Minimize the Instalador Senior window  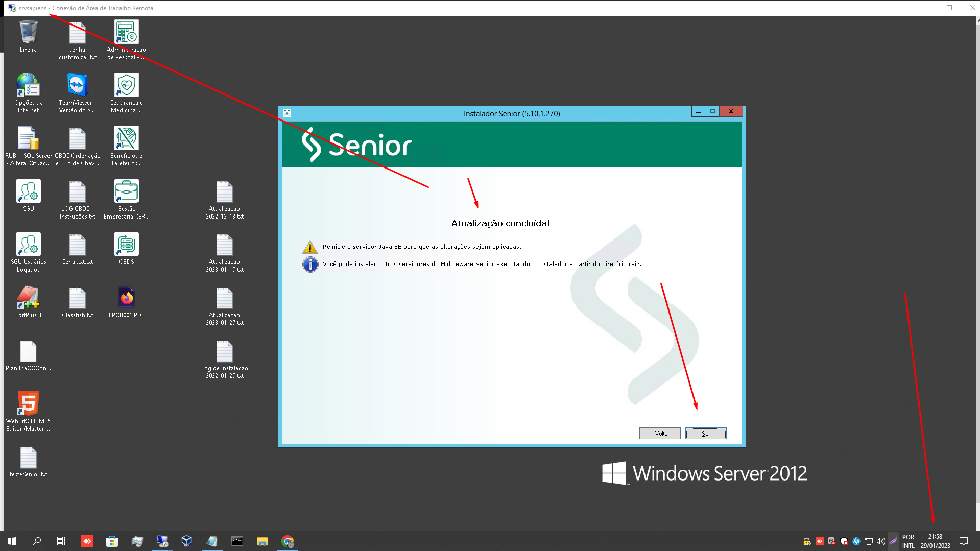pos(698,111)
